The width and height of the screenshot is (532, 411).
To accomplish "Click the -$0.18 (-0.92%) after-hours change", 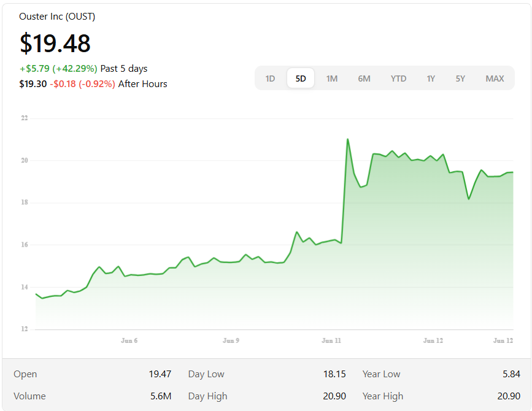I will (x=82, y=84).
